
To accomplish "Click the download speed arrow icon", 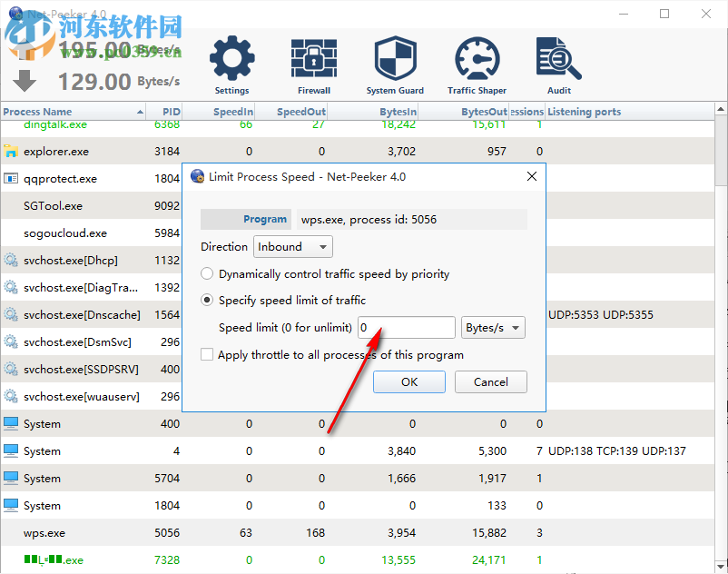I will coord(25,82).
